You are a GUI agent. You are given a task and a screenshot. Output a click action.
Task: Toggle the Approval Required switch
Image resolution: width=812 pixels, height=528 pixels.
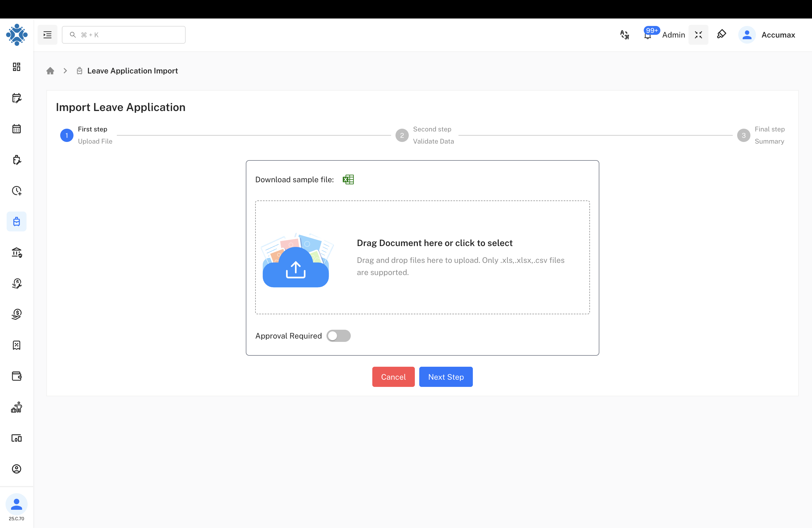point(338,336)
